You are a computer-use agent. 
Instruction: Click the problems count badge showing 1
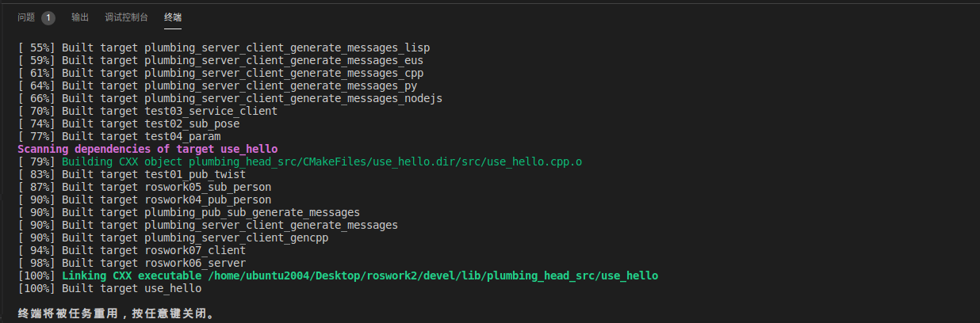pos(48,17)
